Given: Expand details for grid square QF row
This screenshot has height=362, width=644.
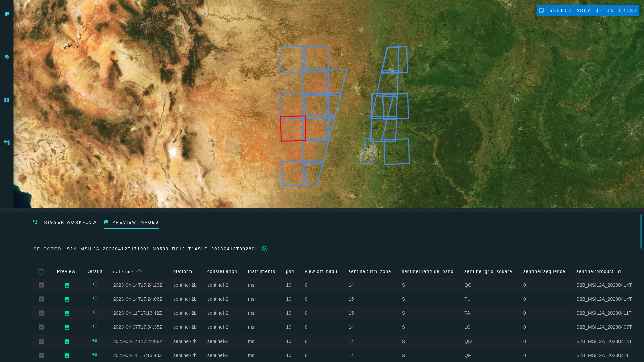Looking at the screenshot, I should [x=94, y=355].
